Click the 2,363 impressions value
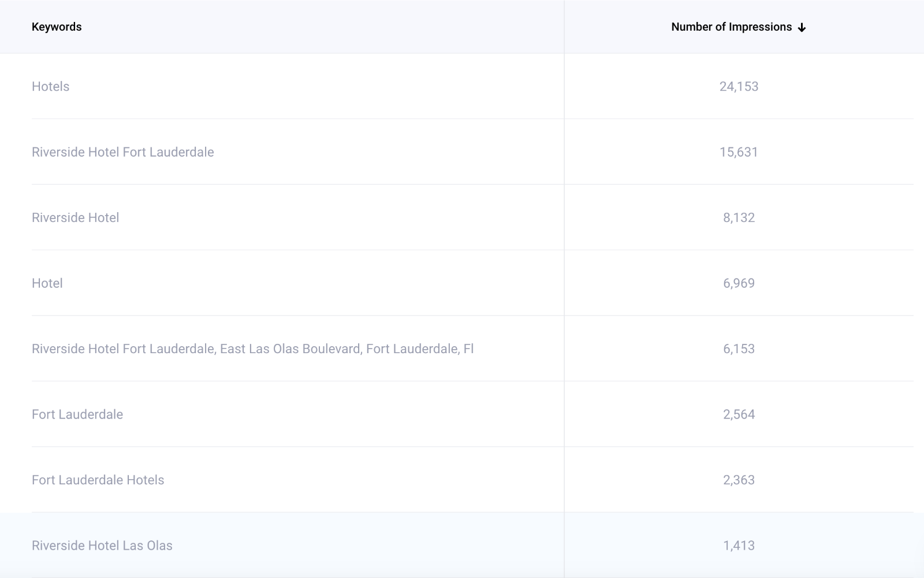Image resolution: width=924 pixels, height=578 pixels. click(739, 480)
